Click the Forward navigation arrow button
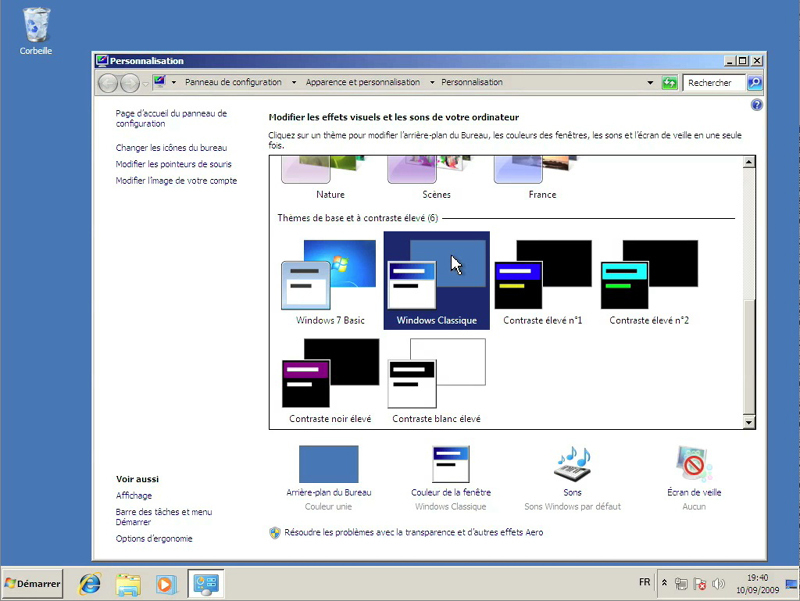This screenshot has height=601, width=800. [x=130, y=83]
